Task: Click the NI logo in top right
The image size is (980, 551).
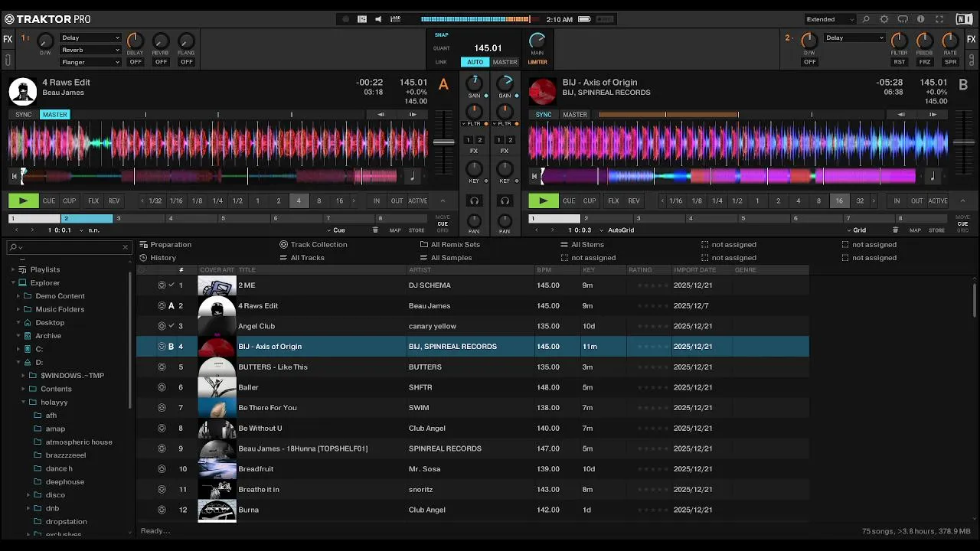Action: [964, 19]
